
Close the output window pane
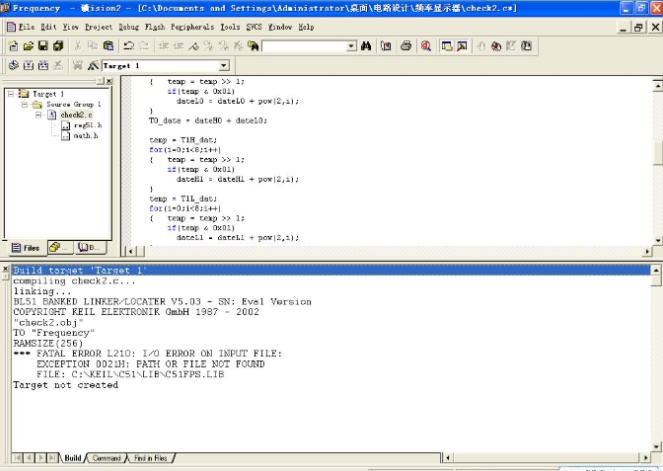pyautogui.click(x=5, y=269)
